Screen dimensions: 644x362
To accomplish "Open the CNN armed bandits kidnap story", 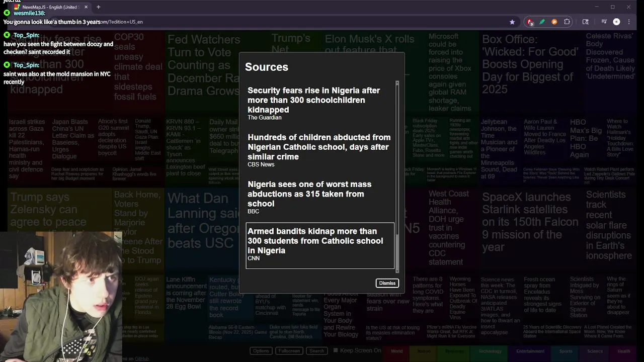I will click(320, 246).
